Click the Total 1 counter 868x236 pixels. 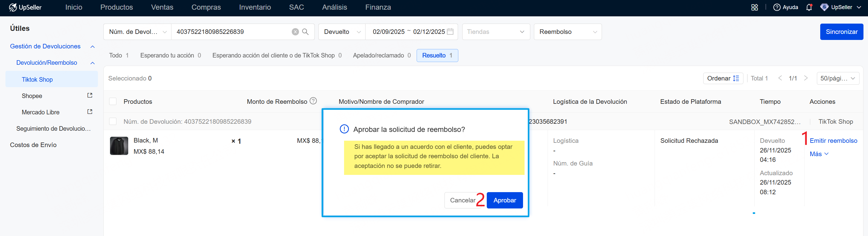(759, 78)
